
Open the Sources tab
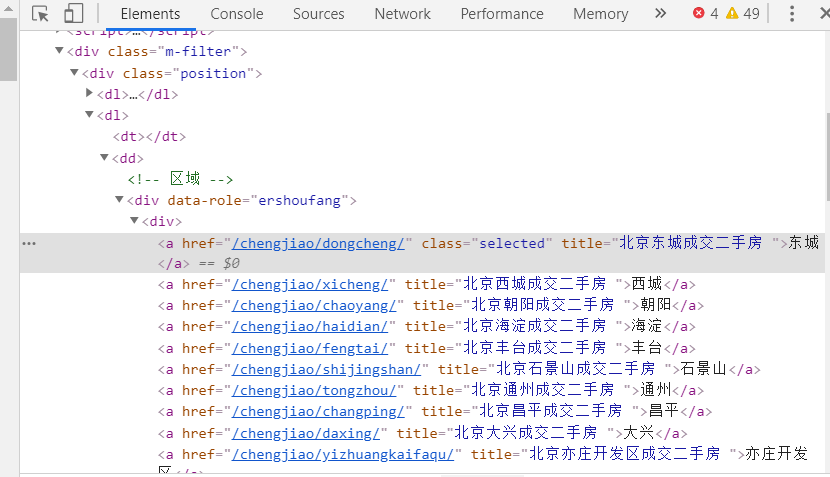(319, 14)
